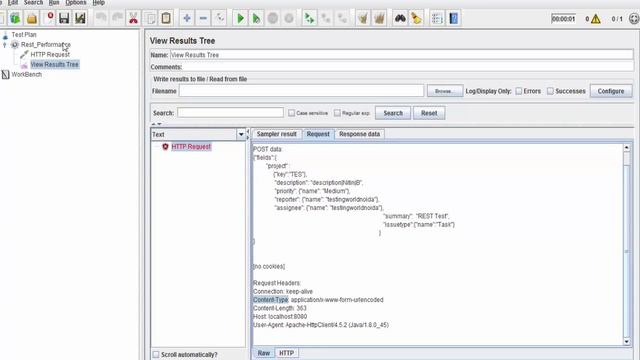
Task: Switch to Response data tab
Action: (x=359, y=134)
